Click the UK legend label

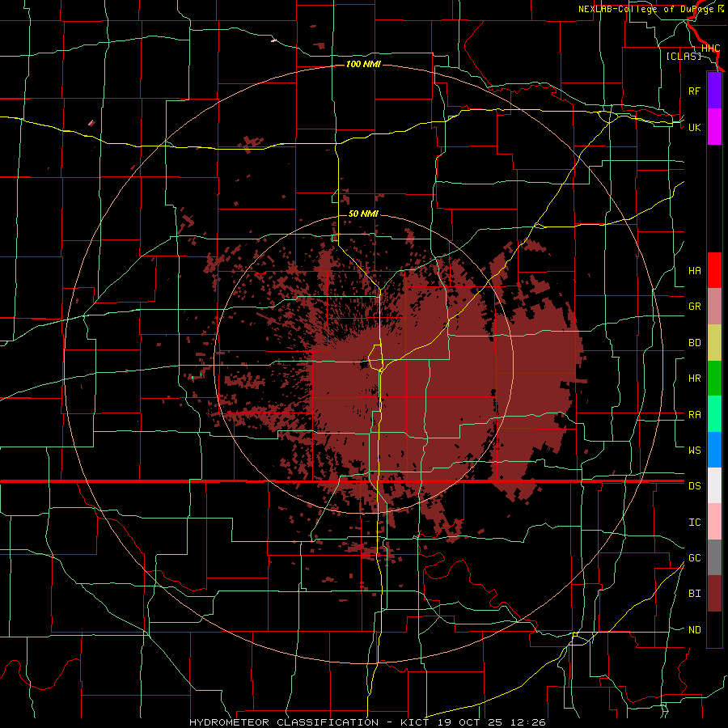click(x=694, y=127)
